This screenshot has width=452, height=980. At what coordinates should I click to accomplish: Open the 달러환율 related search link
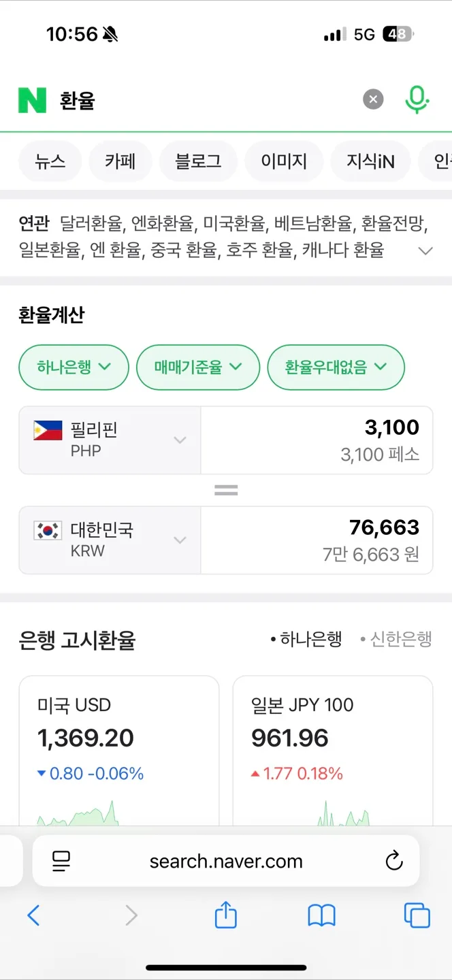[91, 223]
